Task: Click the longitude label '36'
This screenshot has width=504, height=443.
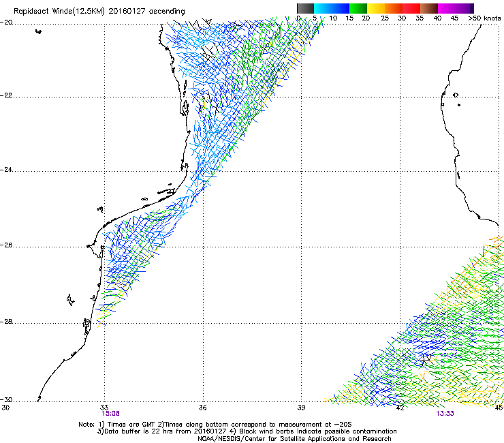Action: (x=202, y=408)
